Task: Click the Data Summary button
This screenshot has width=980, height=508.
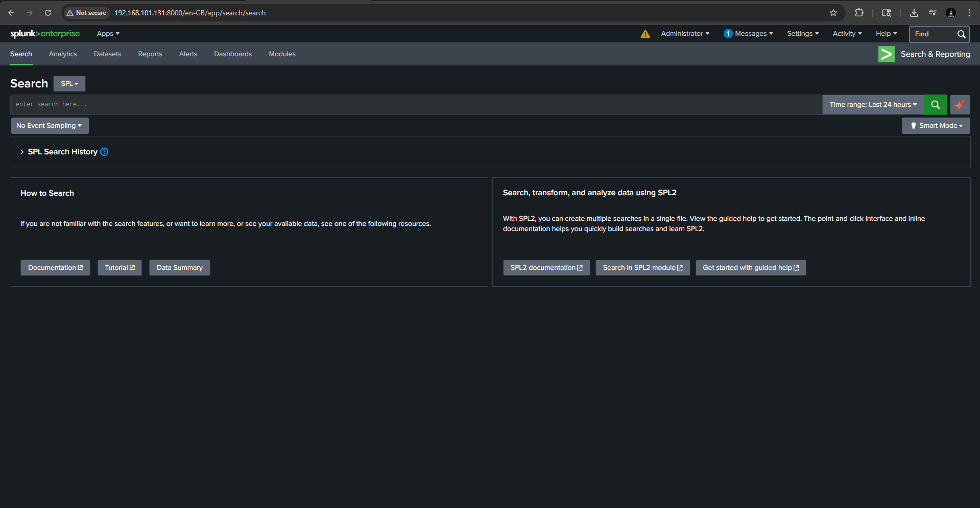Action: click(x=179, y=267)
